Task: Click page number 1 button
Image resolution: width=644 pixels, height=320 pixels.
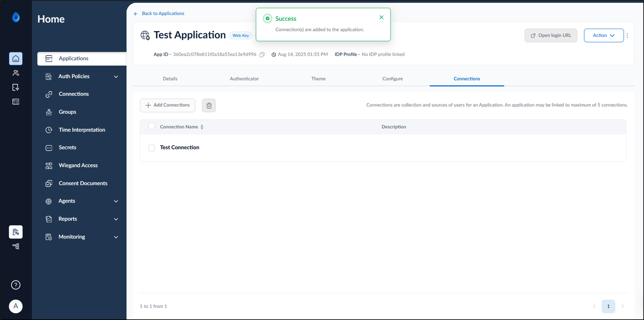Action: point(608,307)
